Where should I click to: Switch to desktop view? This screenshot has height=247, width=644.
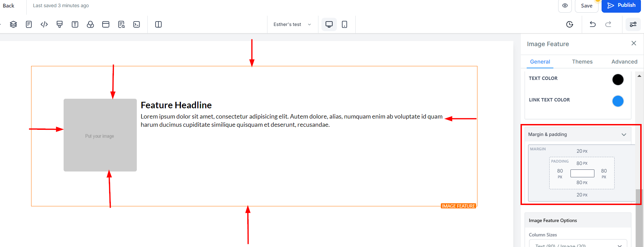pos(329,24)
